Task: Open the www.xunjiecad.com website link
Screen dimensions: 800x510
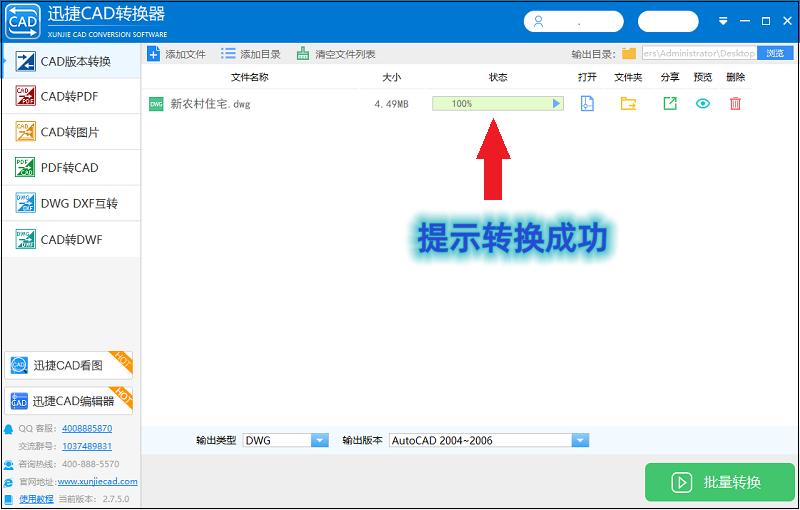Action: tap(97, 481)
